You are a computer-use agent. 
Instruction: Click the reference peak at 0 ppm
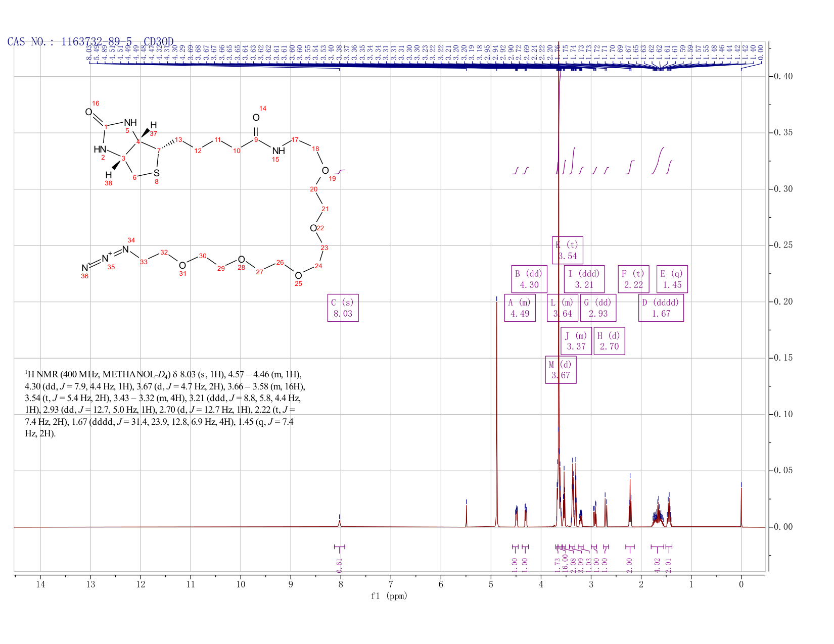[741, 505]
